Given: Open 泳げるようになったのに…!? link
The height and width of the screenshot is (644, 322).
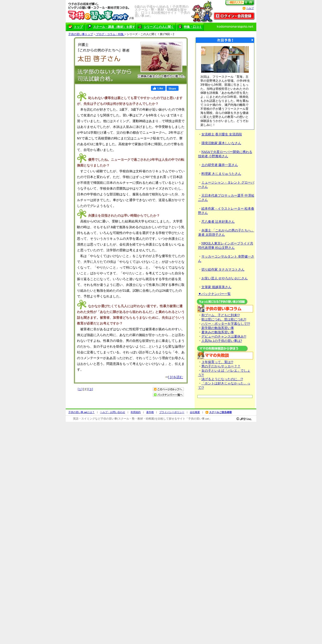Looking at the screenshot, I should (x=222, y=379).
